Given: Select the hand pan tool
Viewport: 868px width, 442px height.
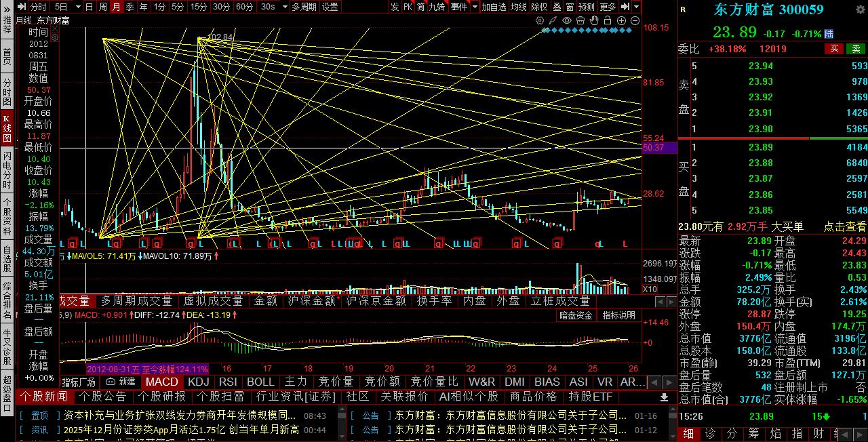Looking at the screenshot, I should 594,20.
